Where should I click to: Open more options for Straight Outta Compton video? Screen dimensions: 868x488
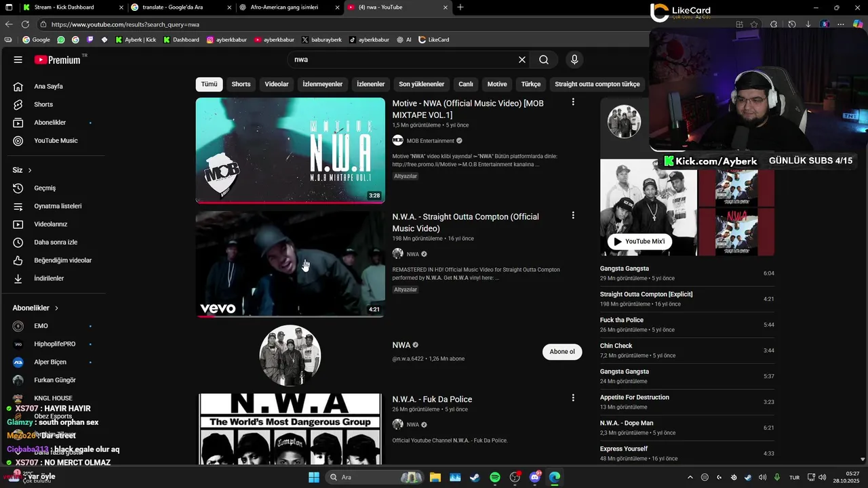(x=573, y=216)
